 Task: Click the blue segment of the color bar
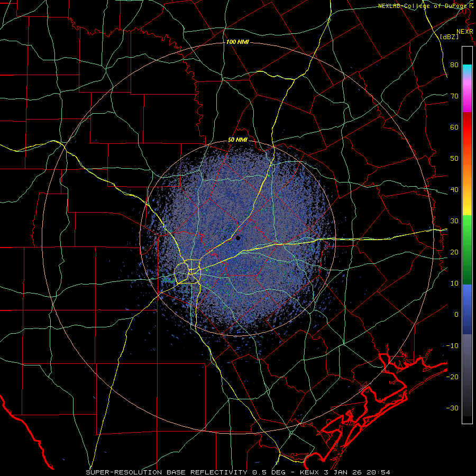[x=467, y=308]
